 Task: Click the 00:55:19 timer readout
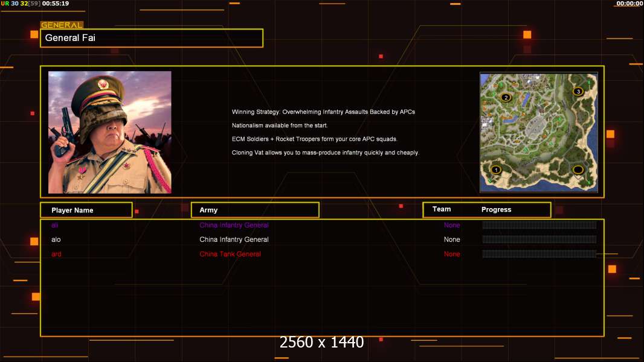click(x=56, y=3)
